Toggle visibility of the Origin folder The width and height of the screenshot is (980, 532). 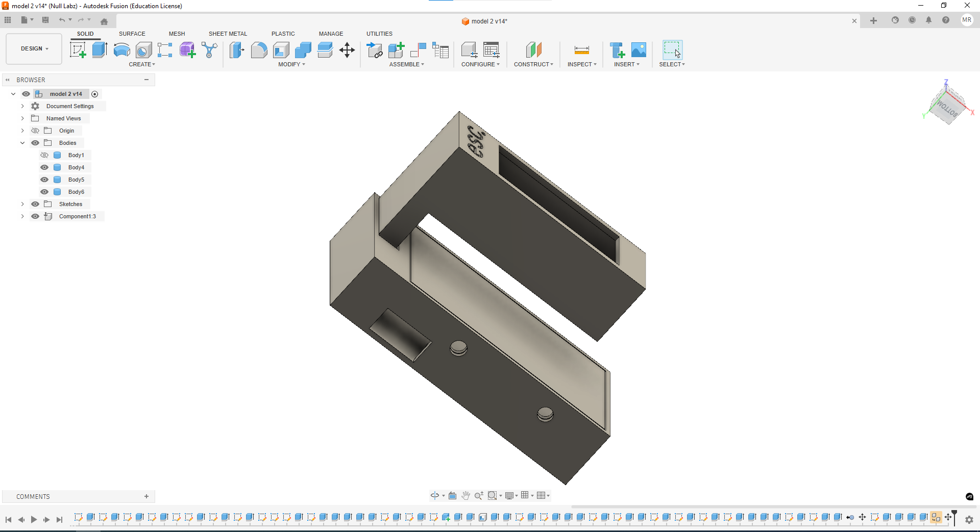pos(35,131)
